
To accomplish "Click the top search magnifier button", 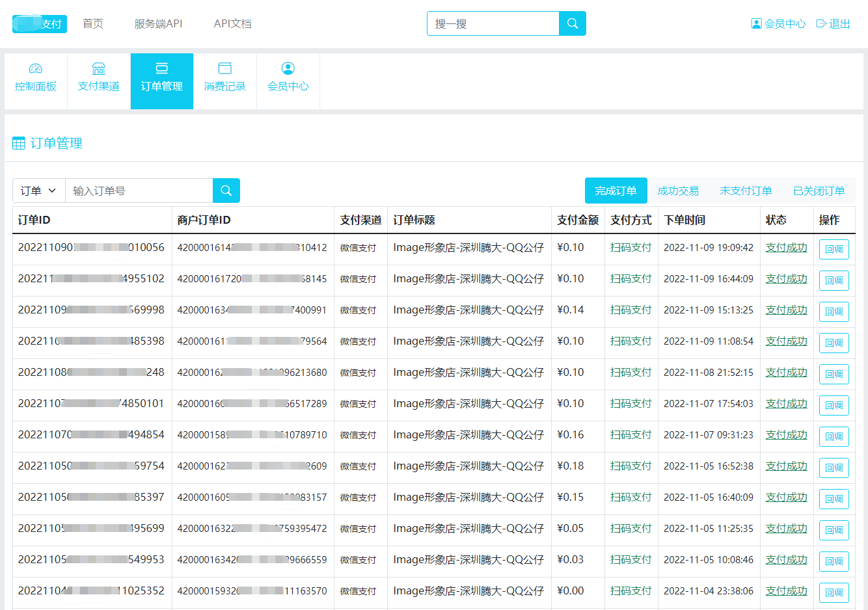I will tap(573, 23).
